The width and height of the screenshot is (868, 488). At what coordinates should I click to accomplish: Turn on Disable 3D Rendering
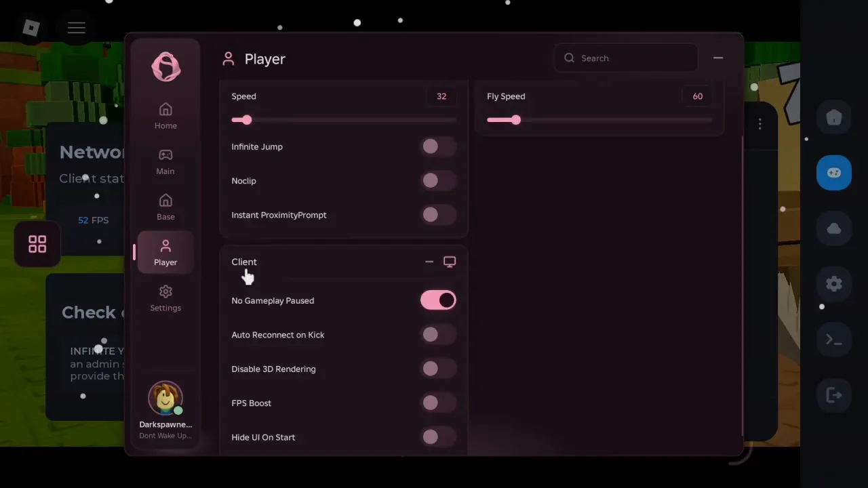438,369
